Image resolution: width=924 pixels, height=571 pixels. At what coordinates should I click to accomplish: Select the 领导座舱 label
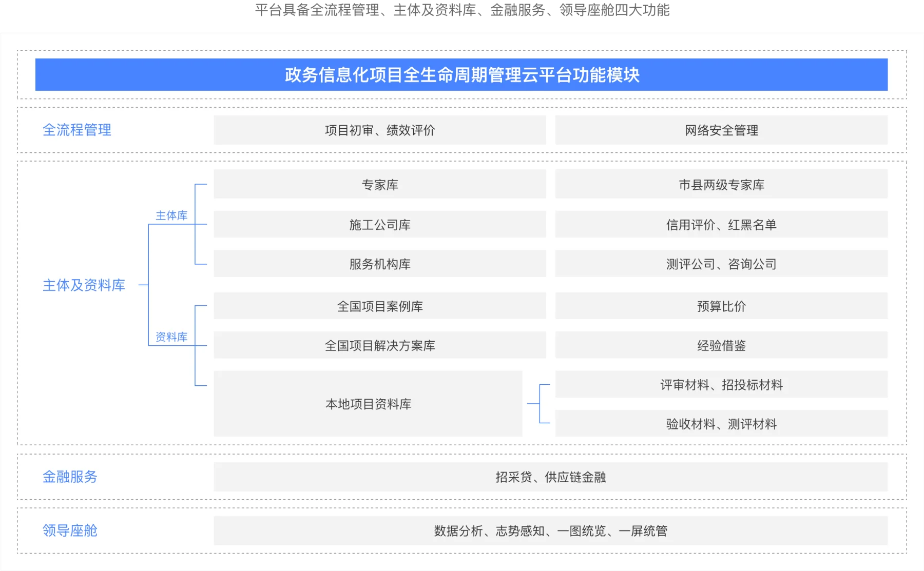click(x=70, y=530)
